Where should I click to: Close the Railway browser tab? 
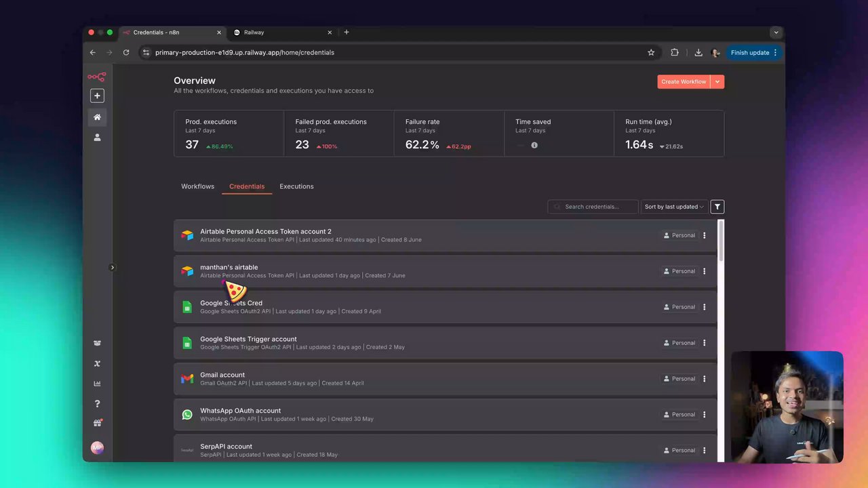tap(330, 33)
